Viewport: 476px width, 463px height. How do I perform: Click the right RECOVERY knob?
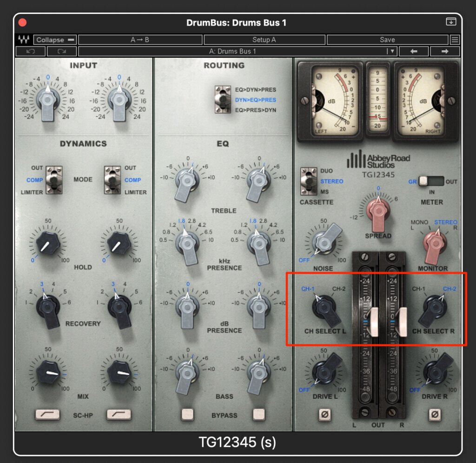[120, 308]
